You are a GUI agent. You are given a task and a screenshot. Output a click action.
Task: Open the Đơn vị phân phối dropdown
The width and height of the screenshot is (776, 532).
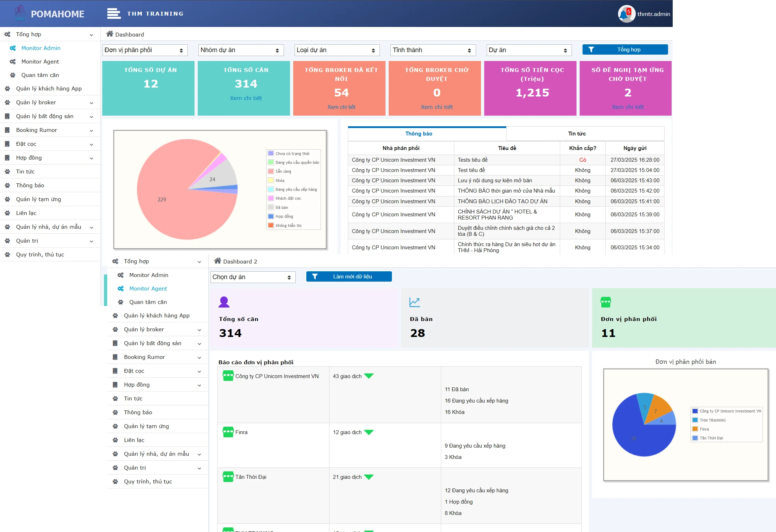pyautogui.click(x=145, y=50)
